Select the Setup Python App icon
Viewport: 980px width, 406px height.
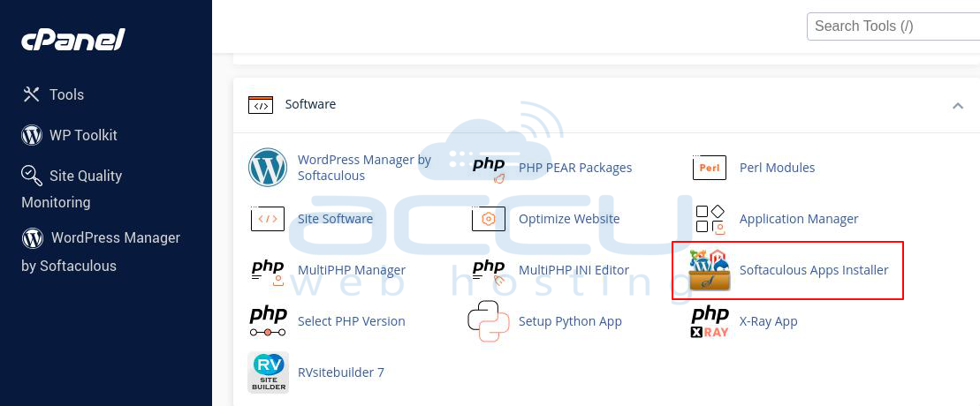[x=489, y=321]
